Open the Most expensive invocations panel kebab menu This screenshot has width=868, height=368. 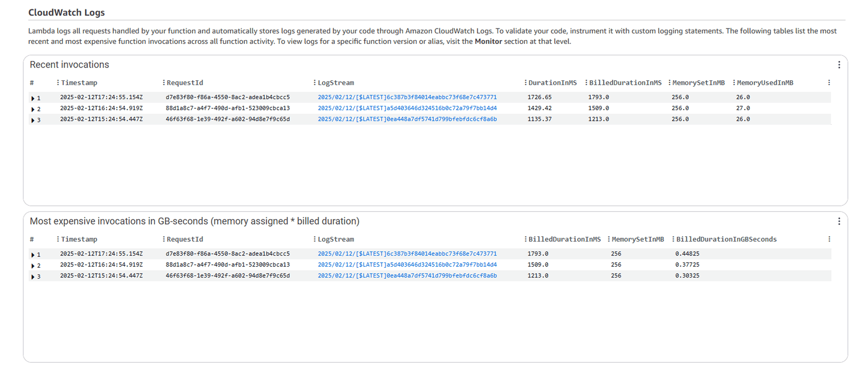(x=839, y=221)
